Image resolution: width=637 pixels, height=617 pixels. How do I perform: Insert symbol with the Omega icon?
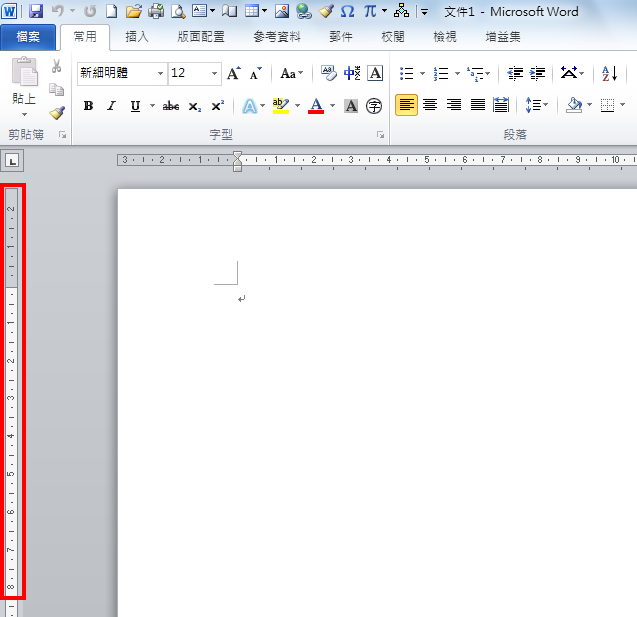[347, 11]
